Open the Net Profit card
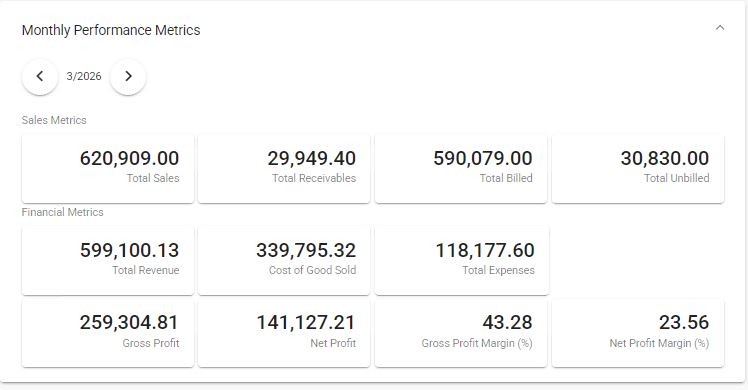The height and width of the screenshot is (390, 748). pyautogui.click(x=284, y=333)
